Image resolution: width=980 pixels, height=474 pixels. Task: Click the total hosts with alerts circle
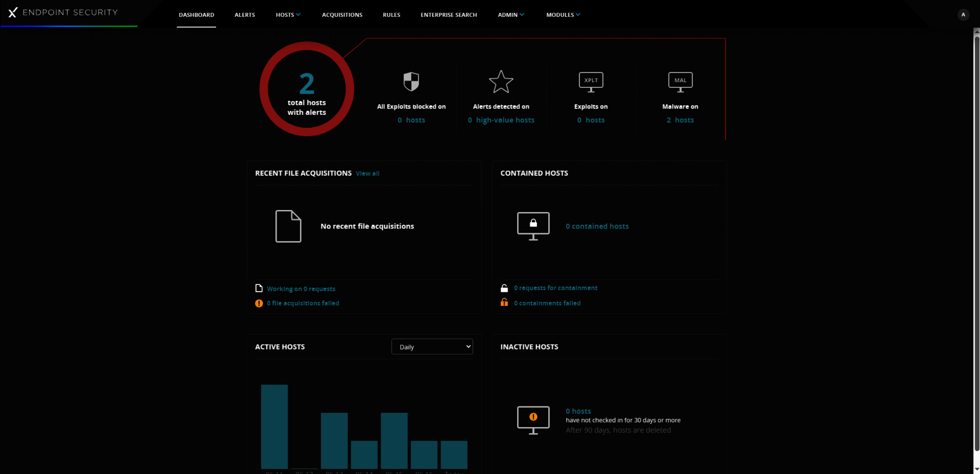tap(307, 89)
